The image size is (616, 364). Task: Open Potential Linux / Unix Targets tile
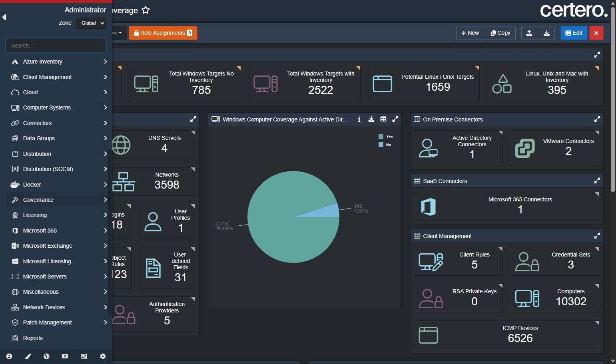point(424,84)
